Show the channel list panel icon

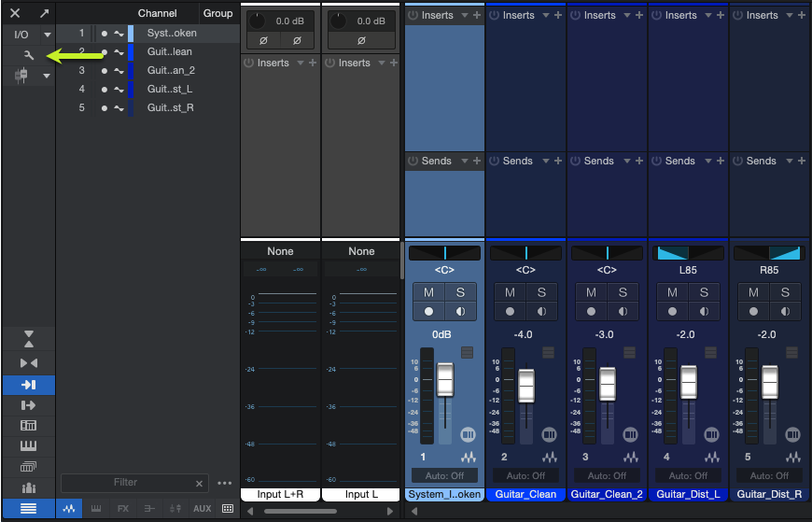[x=29, y=426]
